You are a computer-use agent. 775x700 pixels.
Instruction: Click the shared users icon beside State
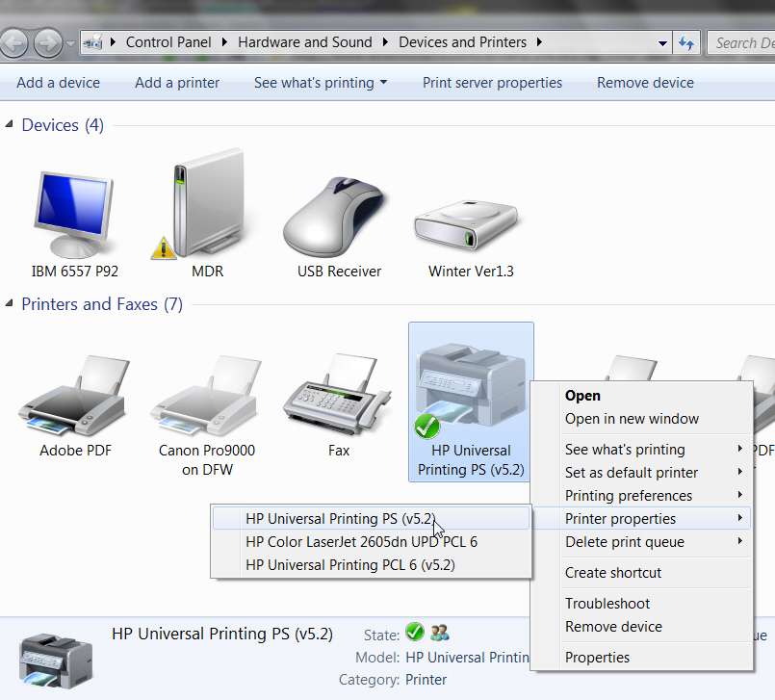coord(439,633)
